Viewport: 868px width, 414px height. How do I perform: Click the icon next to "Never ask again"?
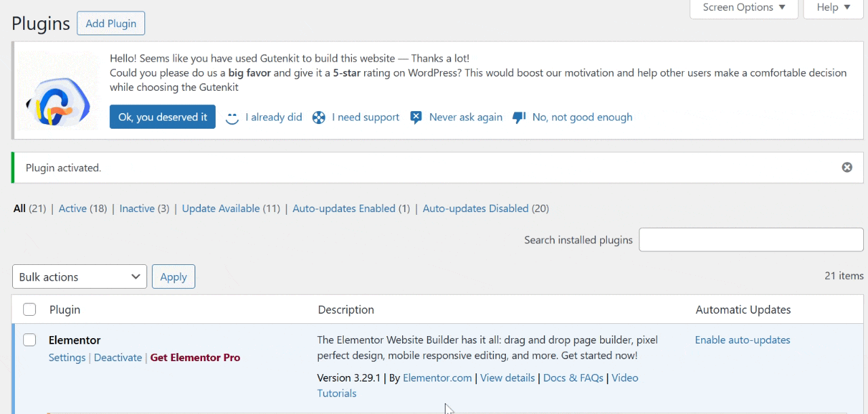point(416,117)
